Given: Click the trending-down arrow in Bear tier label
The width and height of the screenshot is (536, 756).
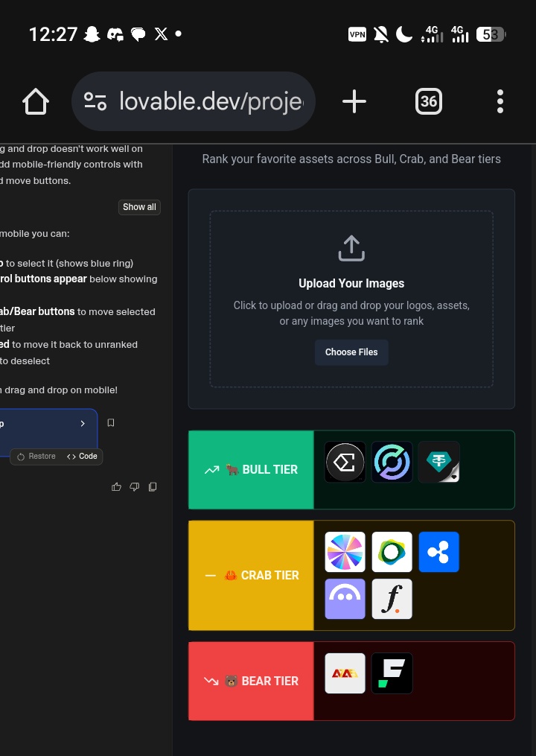Looking at the screenshot, I should click(211, 681).
